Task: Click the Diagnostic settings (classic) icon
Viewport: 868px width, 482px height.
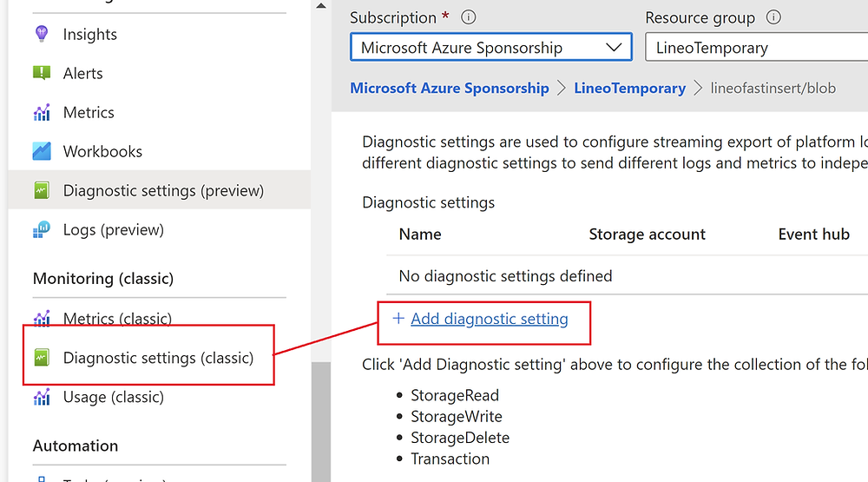Action: pos(42,358)
